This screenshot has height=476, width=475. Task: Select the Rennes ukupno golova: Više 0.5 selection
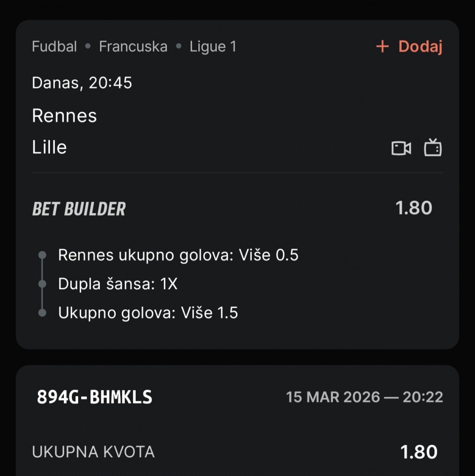(178, 255)
